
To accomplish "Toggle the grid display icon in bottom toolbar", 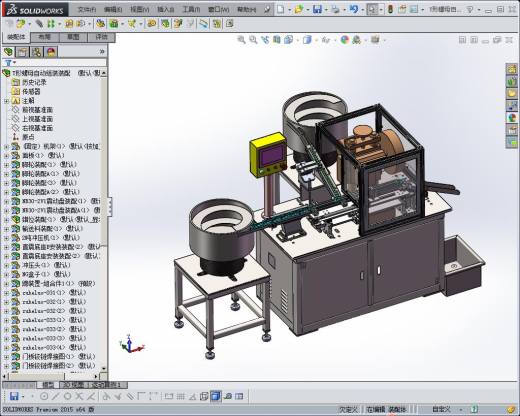I will tap(181, 396).
